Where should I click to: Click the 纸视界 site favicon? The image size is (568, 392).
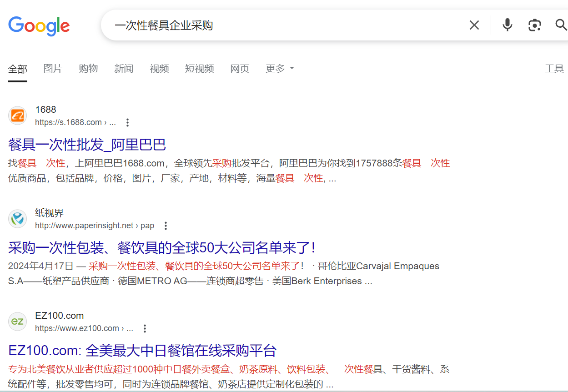(x=18, y=219)
